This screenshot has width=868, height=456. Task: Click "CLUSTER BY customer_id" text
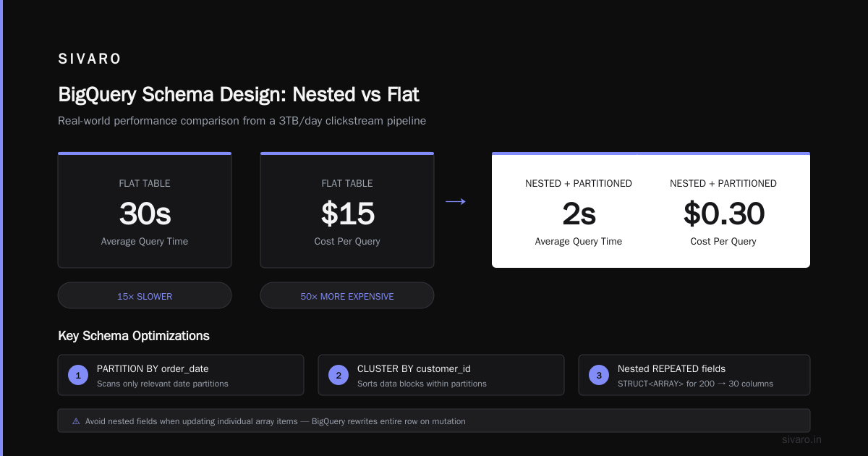(x=414, y=369)
